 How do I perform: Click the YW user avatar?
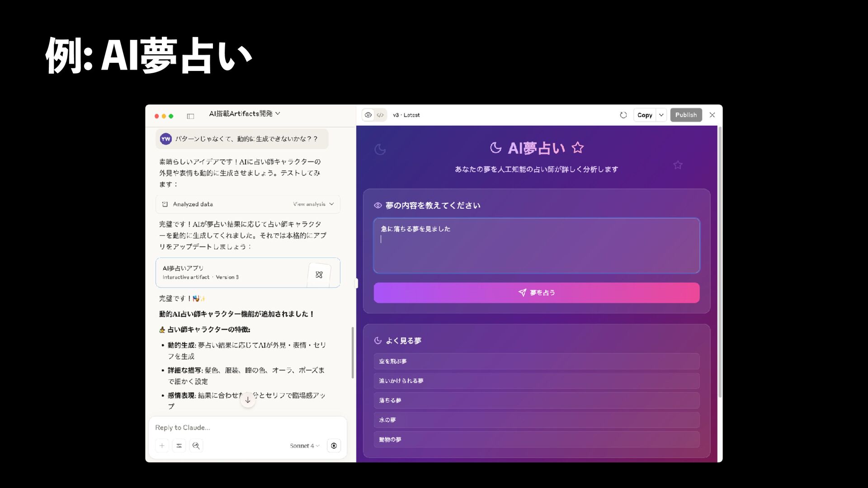tap(166, 139)
